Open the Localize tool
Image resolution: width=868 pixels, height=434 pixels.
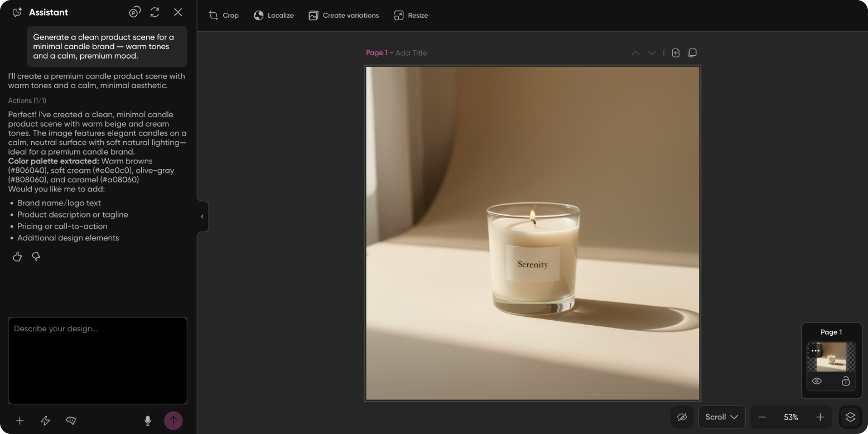[x=273, y=16]
